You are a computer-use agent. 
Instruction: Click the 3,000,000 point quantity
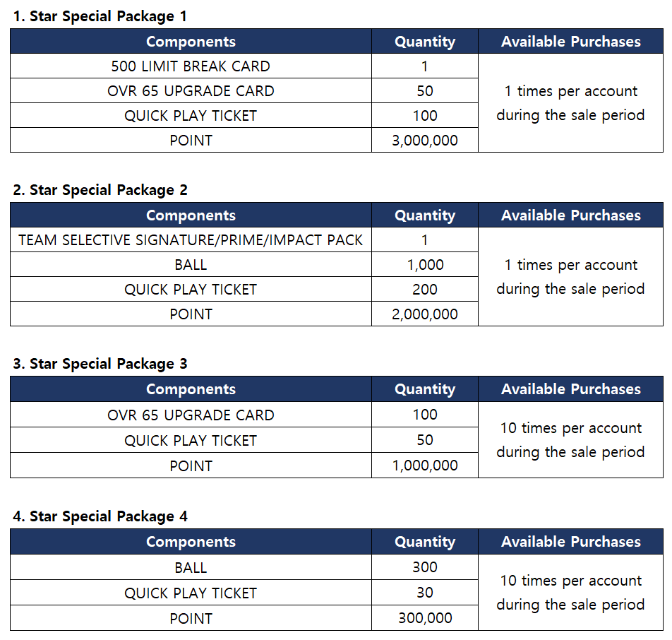pyautogui.click(x=425, y=141)
